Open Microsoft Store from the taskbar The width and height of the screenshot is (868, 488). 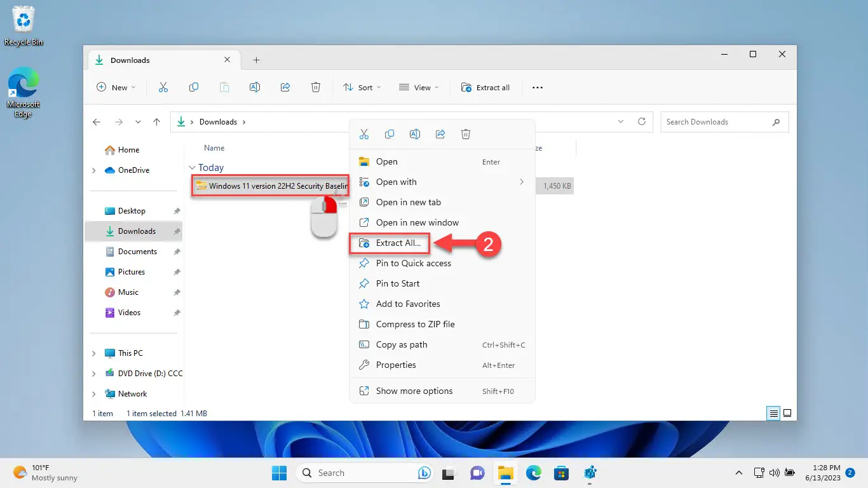(561, 473)
